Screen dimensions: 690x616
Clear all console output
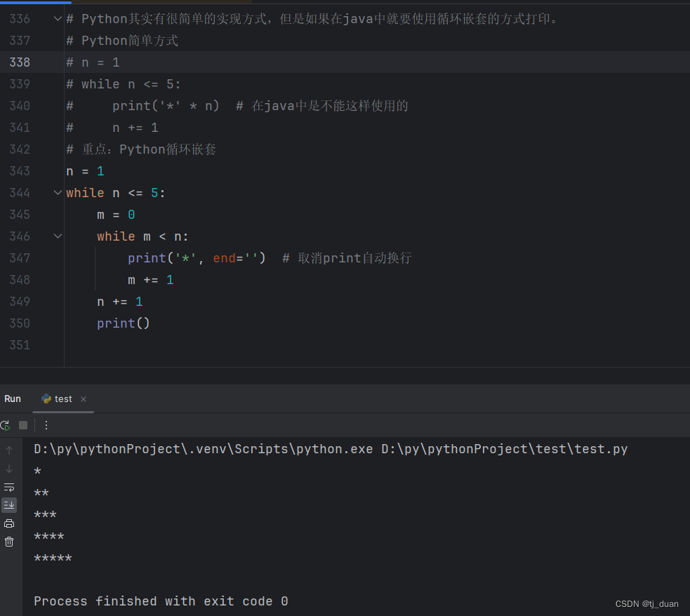9,542
